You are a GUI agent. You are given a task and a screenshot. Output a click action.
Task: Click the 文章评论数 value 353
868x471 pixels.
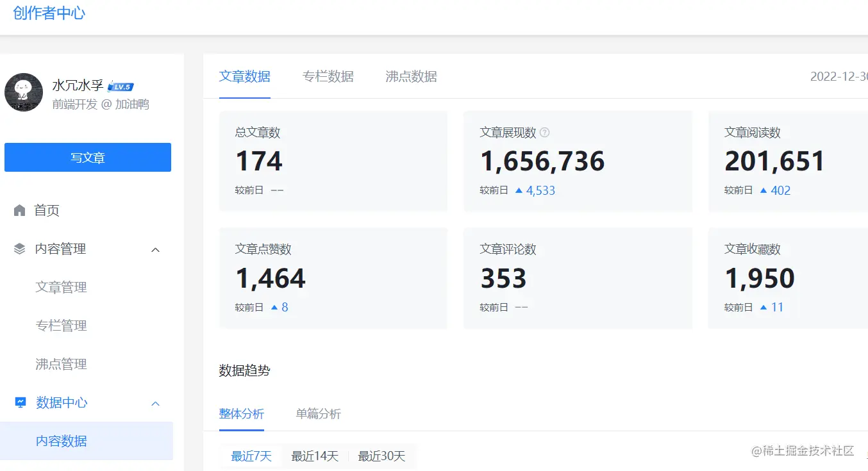(x=504, y=278)
